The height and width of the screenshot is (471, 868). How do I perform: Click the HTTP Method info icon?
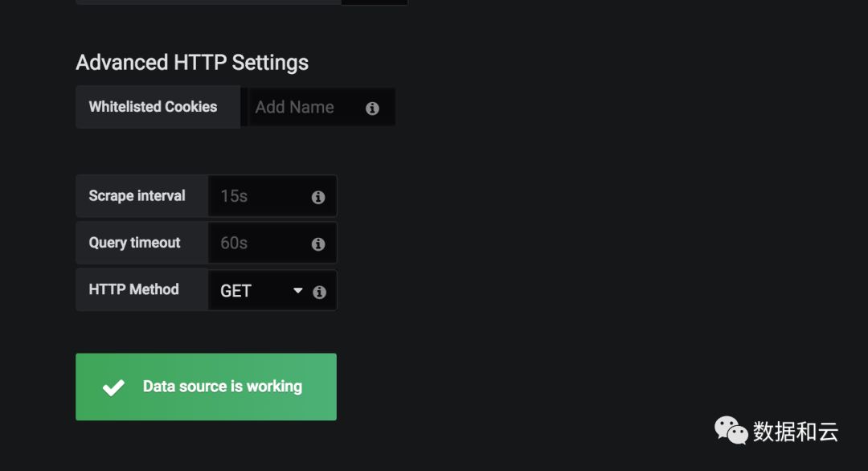point(319,292)
